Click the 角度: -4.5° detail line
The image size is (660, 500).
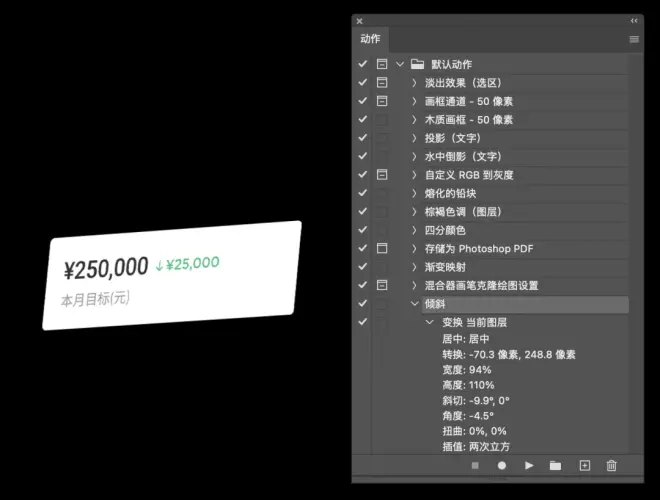[468, 416]
